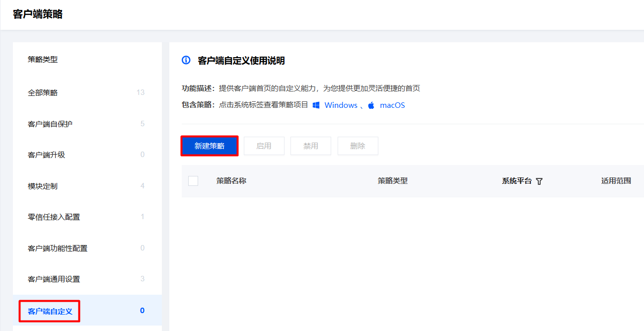This screenshot has height=331, width=644.
Task: Select 客户端通用设置 in the sidebar
Action: pos(87,279)
